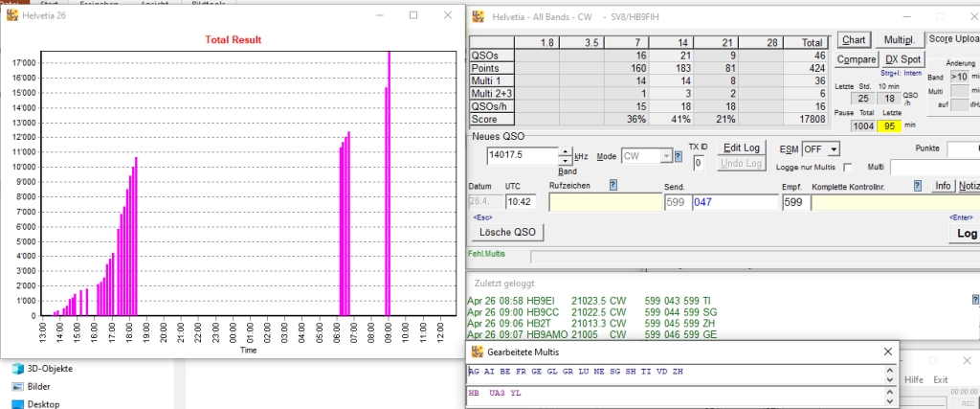Select the HB9AMO log entry
The image size is (980, 409).
click(x=591, y=334)
